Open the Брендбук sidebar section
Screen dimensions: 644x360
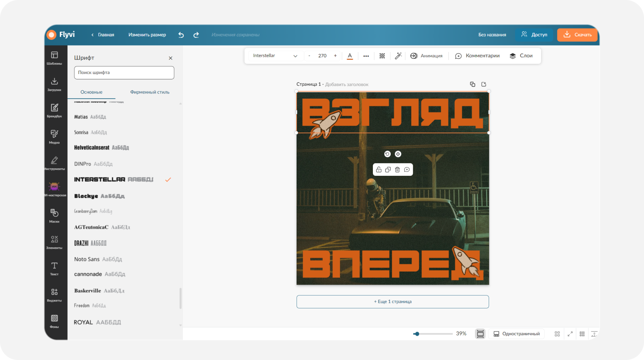[x=54, y=111]
